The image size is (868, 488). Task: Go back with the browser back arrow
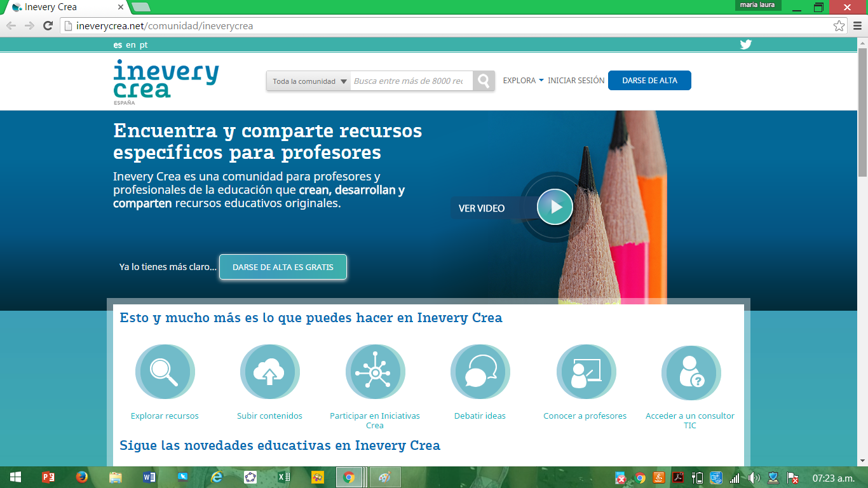11,25
